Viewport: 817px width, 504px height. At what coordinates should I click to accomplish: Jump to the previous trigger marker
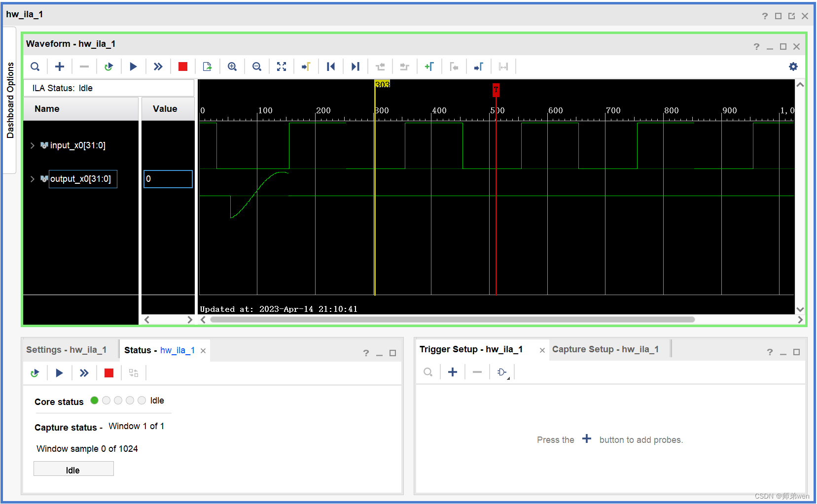331,66
